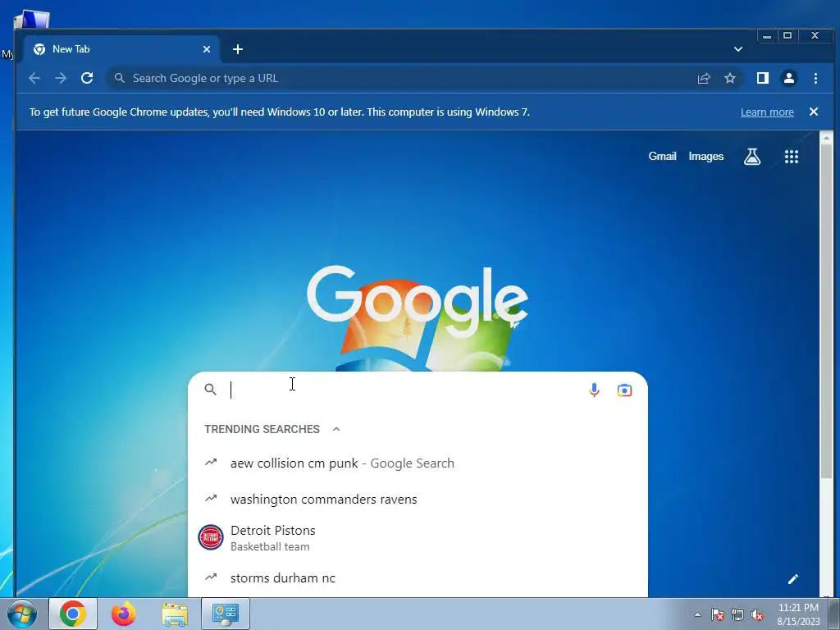840x630 pixels.
Task: Open a new tab with plus button
Action: click(x=238, y=49)
